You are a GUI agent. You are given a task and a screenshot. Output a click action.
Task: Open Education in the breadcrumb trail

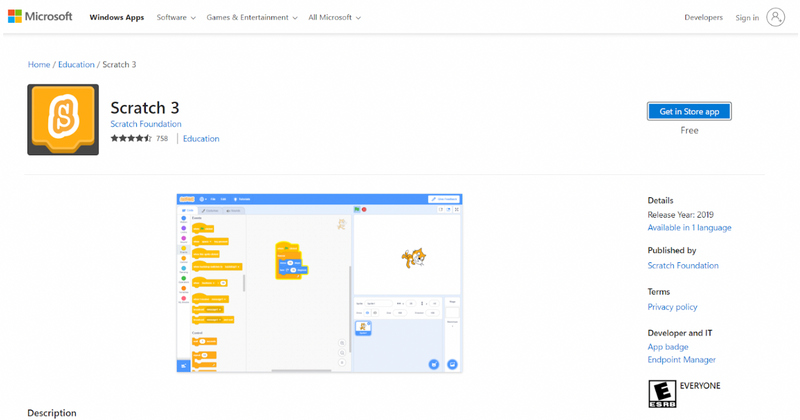click(76, 64)
